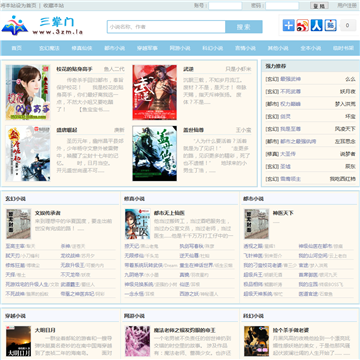
Task: Open the share plus icon
Action: tap(289, 25)
